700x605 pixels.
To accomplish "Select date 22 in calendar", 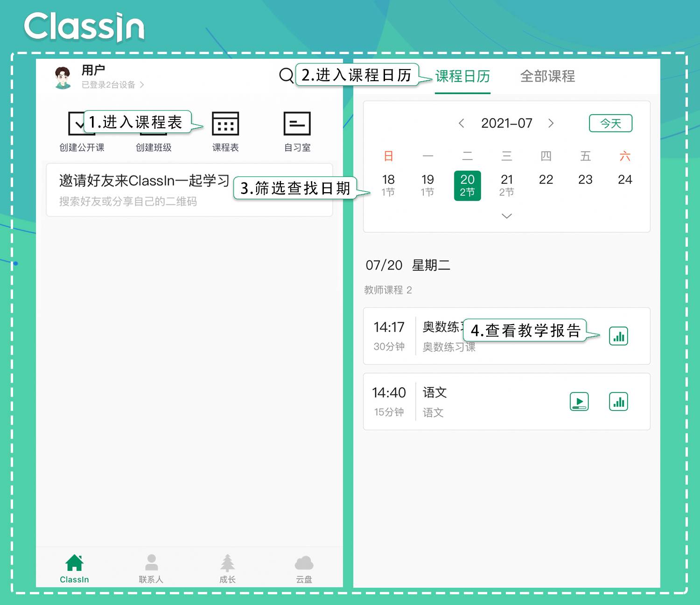I will [546, 180].
